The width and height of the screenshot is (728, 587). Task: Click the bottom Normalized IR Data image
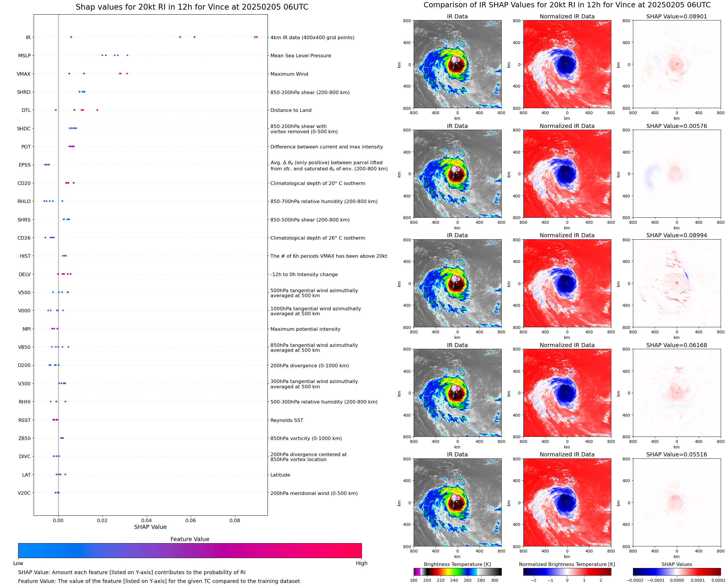(567, 503)
